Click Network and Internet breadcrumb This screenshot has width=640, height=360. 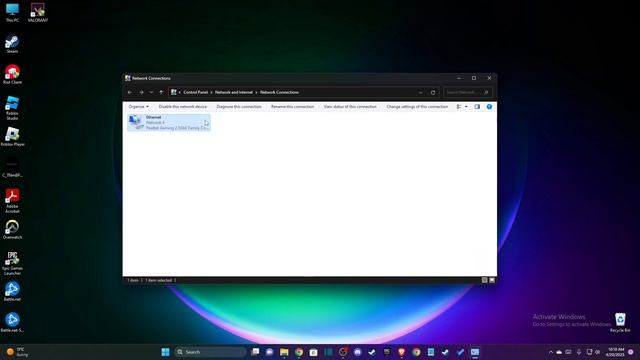[x=234, y=92]
